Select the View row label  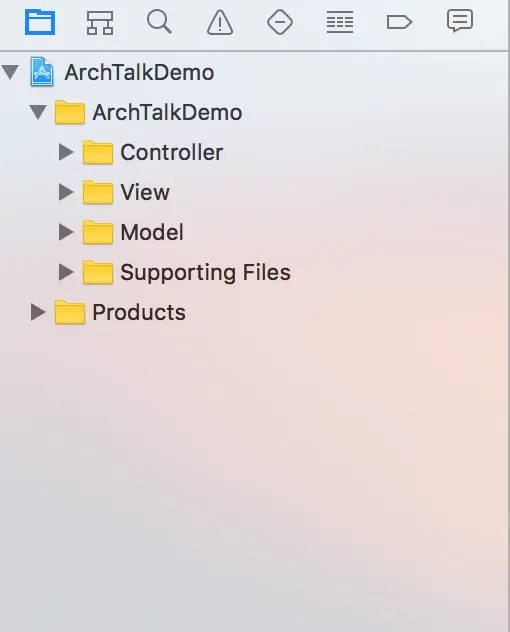[x=145, y=192]
